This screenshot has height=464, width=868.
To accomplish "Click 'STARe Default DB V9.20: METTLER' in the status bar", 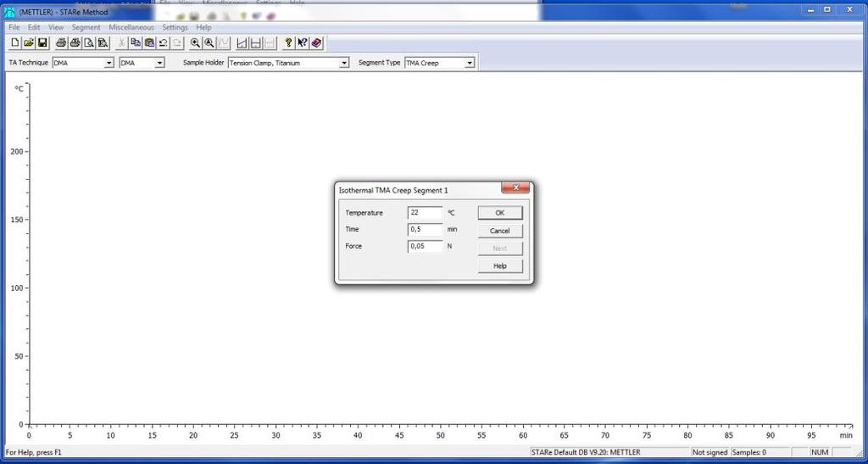I will [586, 452].
